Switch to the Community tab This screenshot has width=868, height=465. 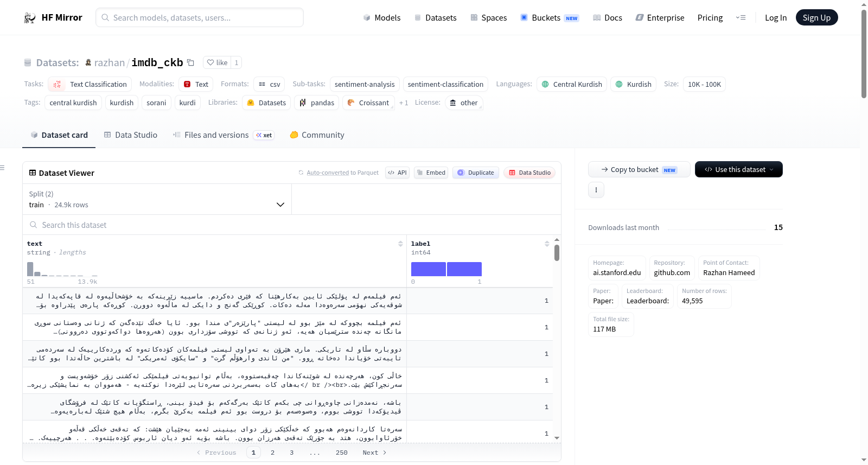317,135
